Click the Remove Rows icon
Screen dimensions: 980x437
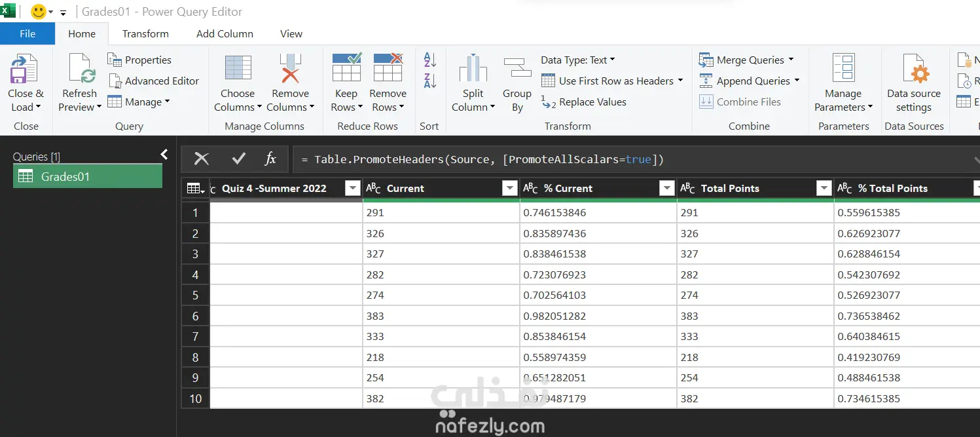388,67
